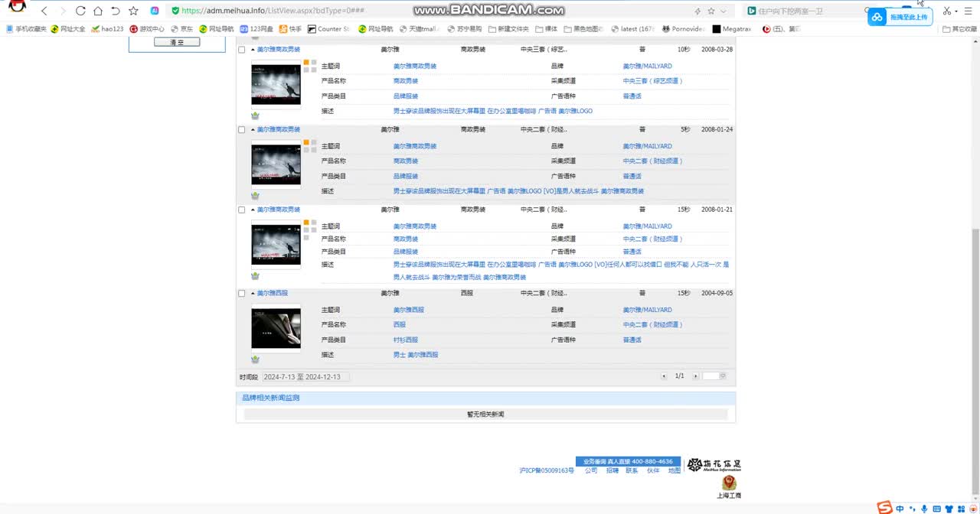
Task: Tick the checkbox for 美尔雅西服 2004-09-05 ad
Action: (242, 294)
